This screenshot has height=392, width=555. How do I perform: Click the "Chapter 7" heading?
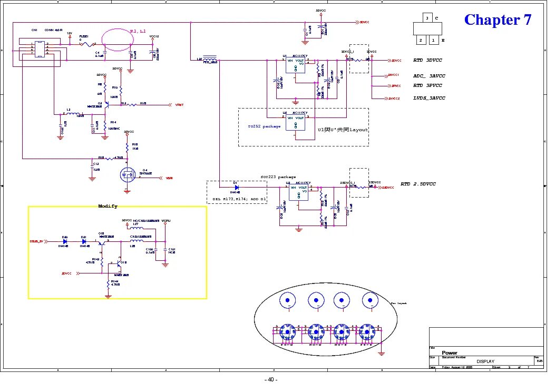[x=498, y=20]
